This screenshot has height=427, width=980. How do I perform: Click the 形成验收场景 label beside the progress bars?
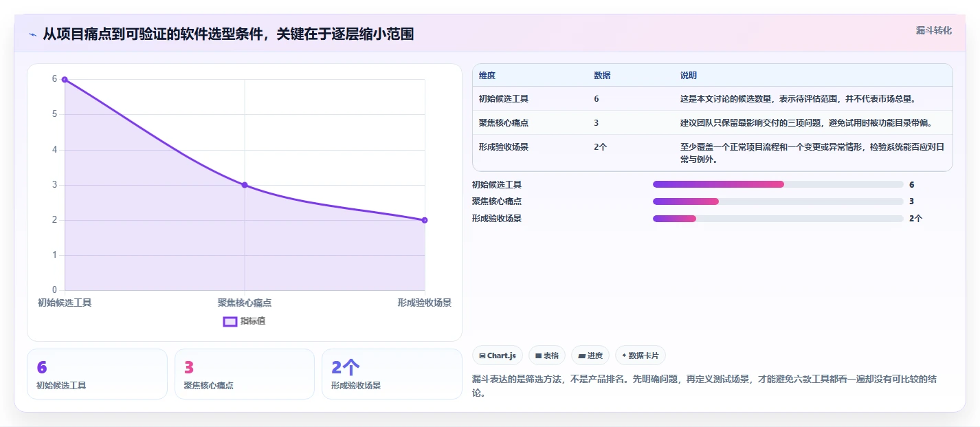tap(497, 219)
